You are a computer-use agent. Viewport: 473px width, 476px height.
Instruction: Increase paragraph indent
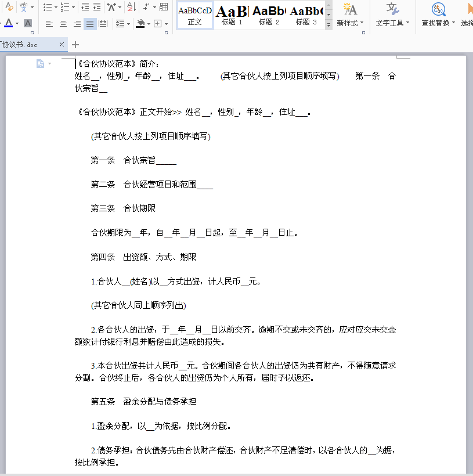(97, 7)
